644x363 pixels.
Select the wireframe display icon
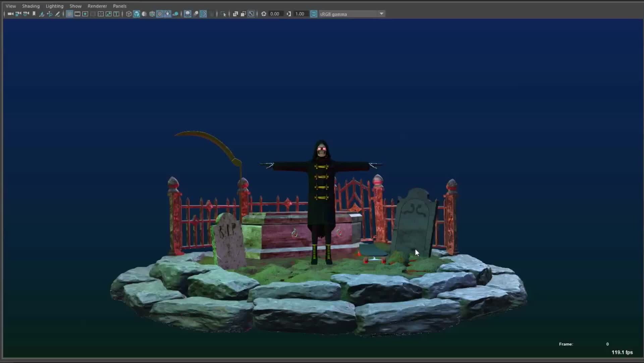pyautogui.click(x=128, y=14)
